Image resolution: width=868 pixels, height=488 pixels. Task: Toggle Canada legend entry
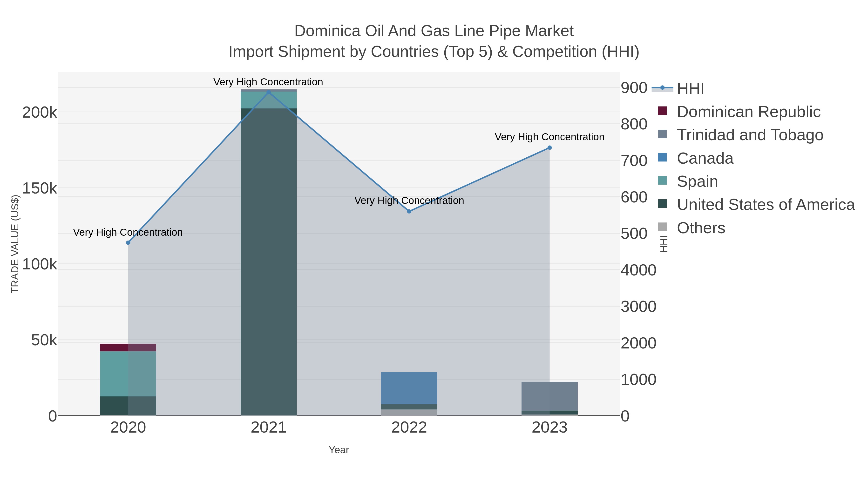(695, 158)
